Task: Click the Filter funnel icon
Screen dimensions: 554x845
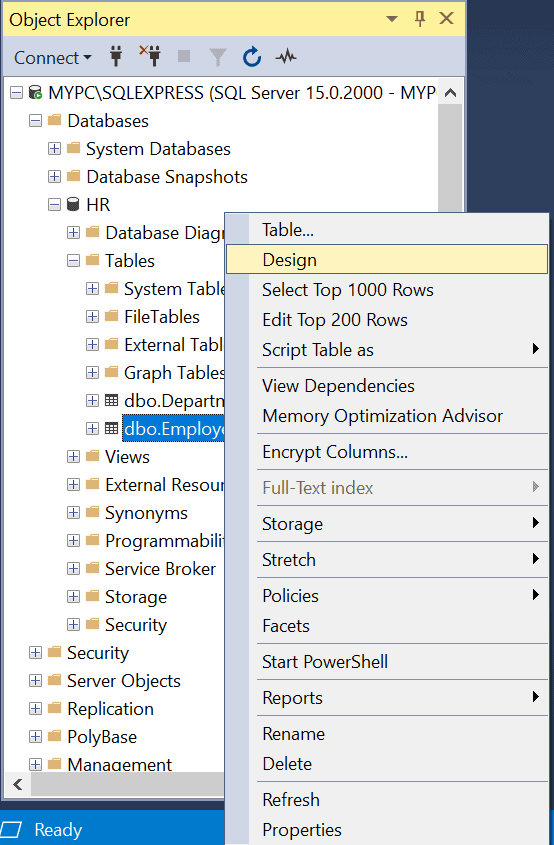Action: click(x=218, y=57)
